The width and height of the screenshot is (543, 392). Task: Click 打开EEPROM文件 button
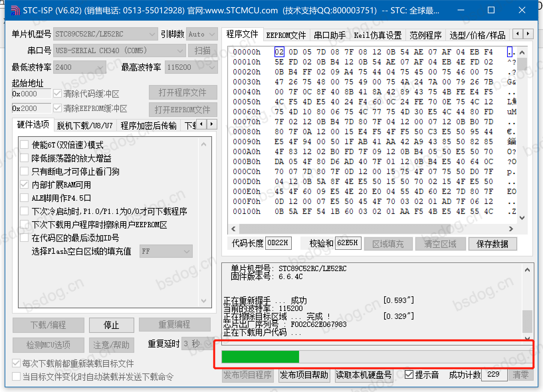pyautogui.click(x=183, y=110)
